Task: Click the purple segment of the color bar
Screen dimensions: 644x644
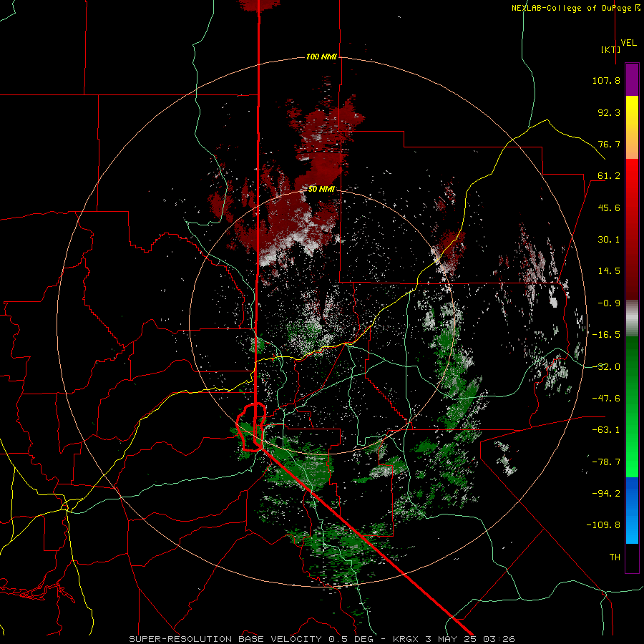Action: 632,79
